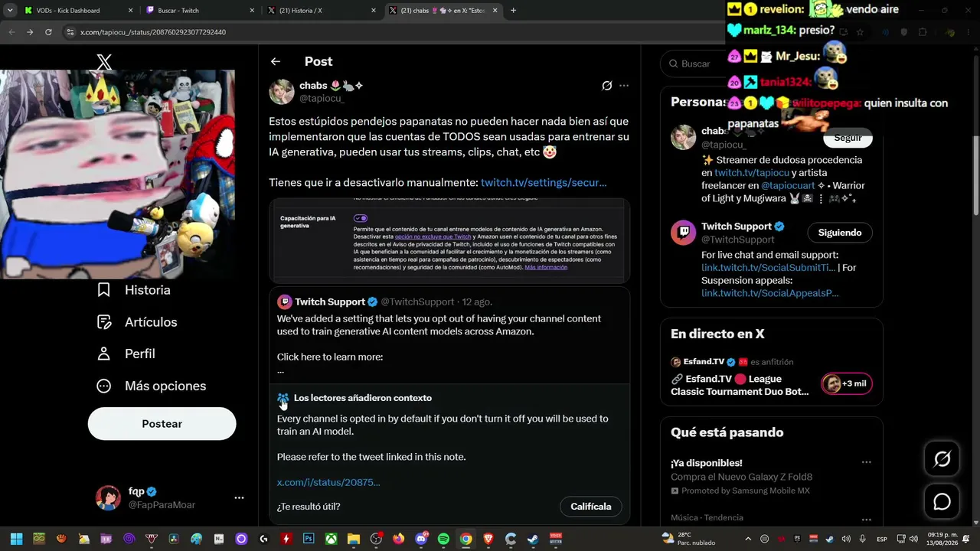The width and height of the screenshot is (980, 551).
Task: Open the Twitch settings screenshot image
Action: click(x=449, y=241)
